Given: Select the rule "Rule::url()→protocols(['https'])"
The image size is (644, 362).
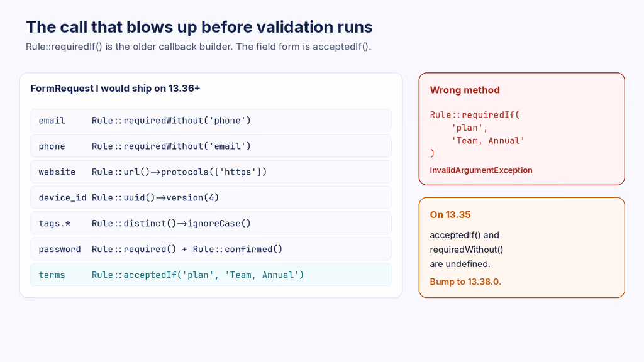Looking at the screenshot, I should (x=179, y=172).
